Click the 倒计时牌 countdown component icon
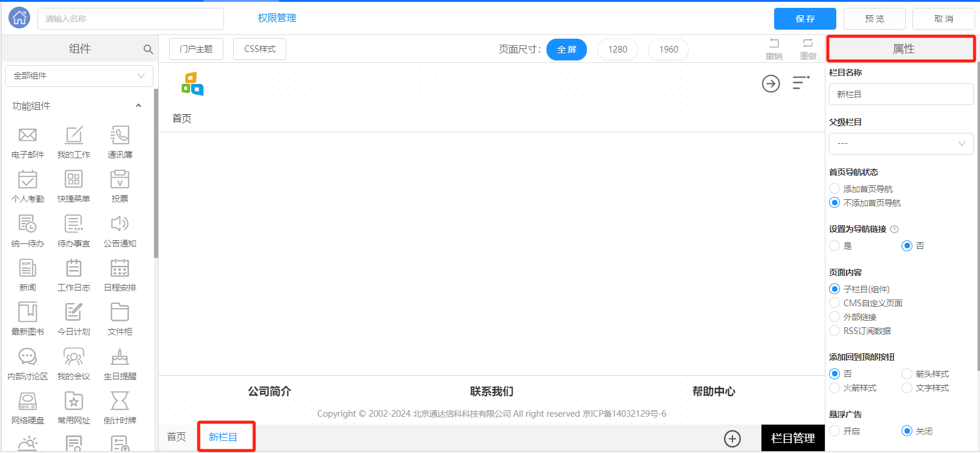This screenshot has height=453, width=980. pyautogui.click(x=120, y=401)
